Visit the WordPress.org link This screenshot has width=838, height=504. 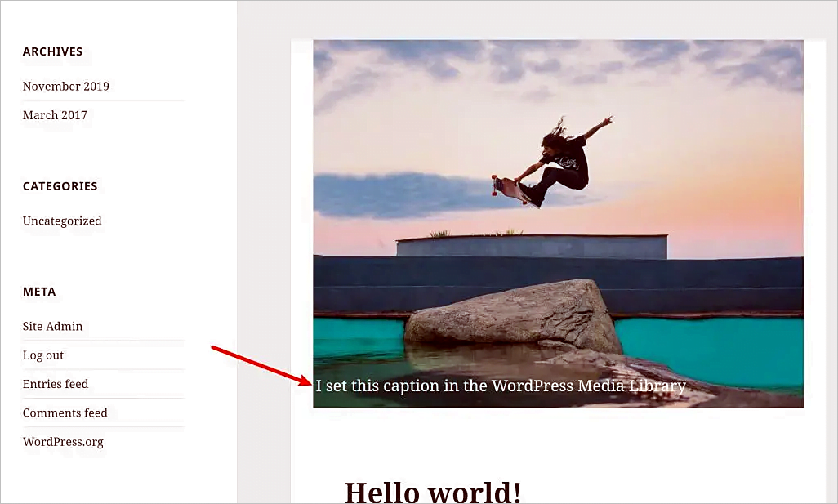[x=63, y=442]
